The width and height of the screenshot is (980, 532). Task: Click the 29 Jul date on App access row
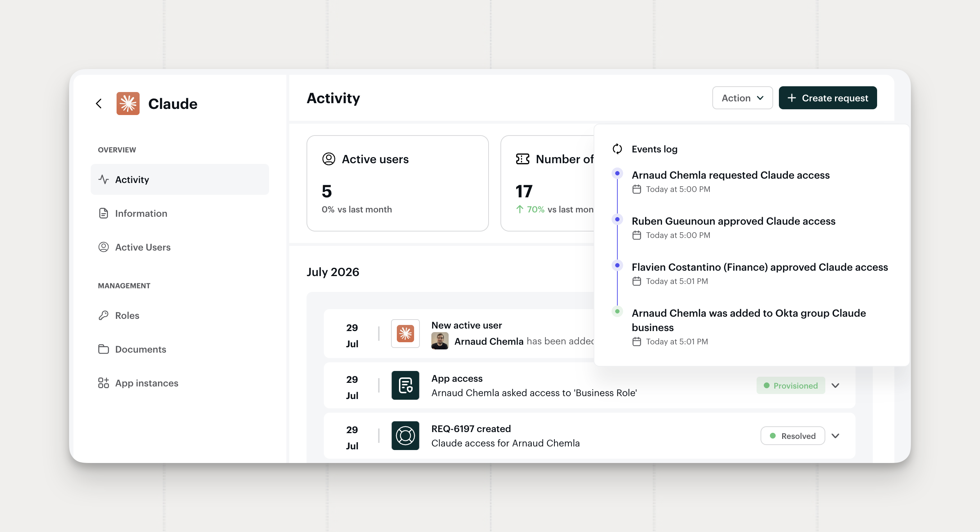tap(352, 387)
